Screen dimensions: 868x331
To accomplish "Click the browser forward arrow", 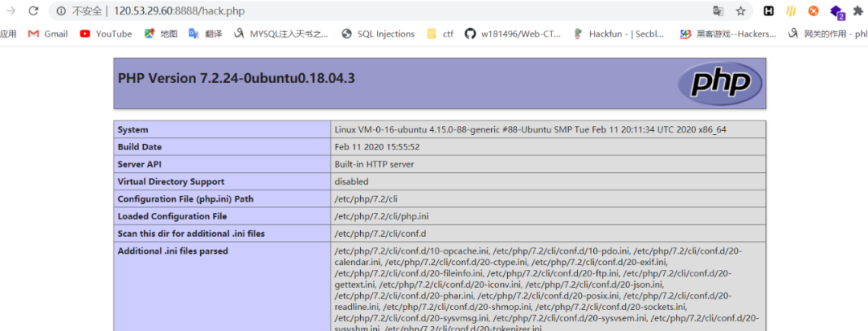I will click(10, 10).
